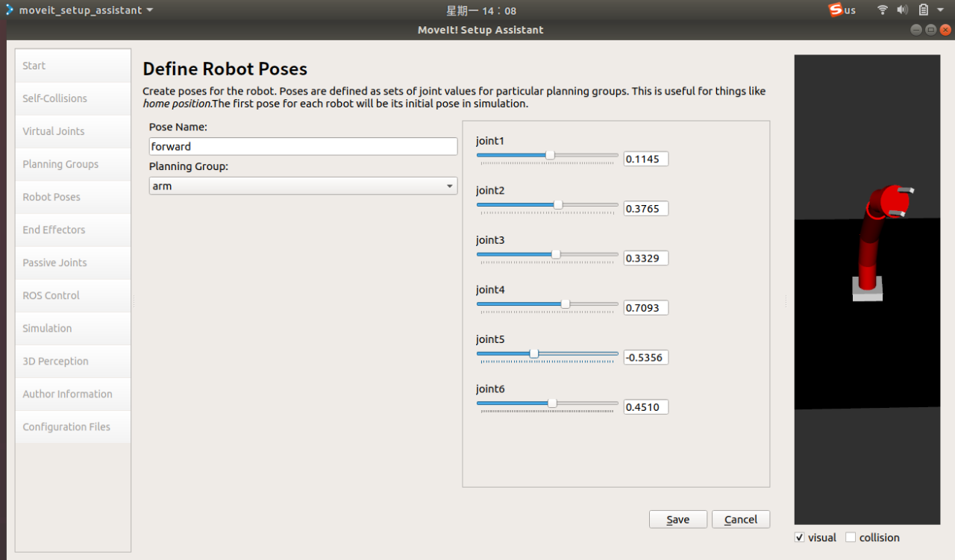The height and width of the screenshot is (560, 955).
Task: Open the battery status indicator
Action: coord(924,10)
